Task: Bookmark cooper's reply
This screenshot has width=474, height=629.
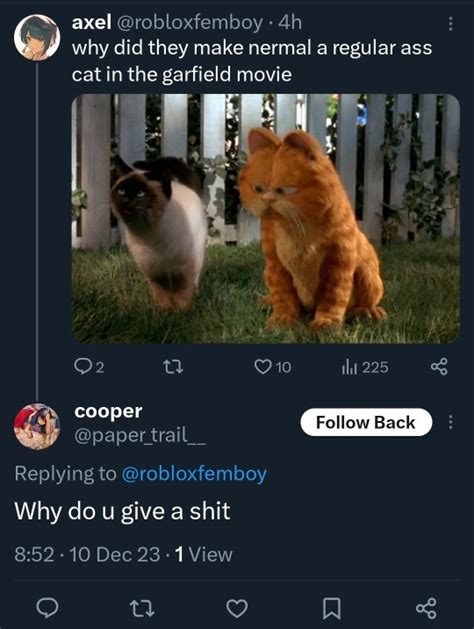Action: (332, 608)
